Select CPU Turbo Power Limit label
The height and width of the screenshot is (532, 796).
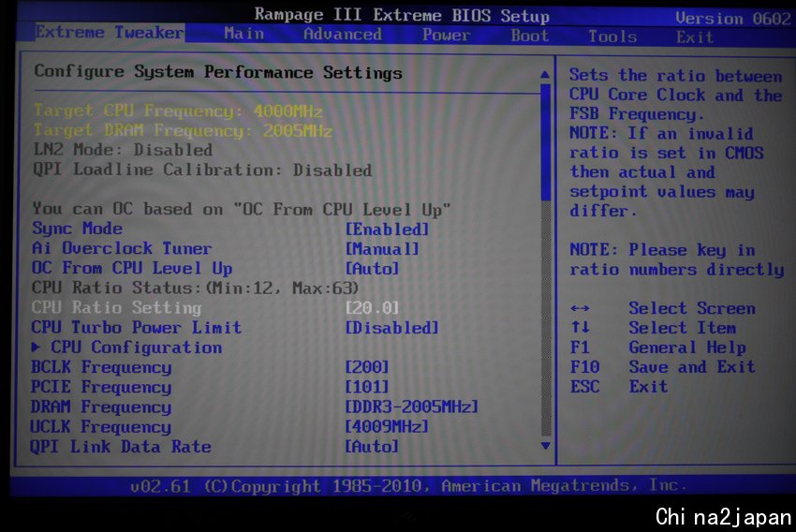pyautogui.click(x=136, y=328)
